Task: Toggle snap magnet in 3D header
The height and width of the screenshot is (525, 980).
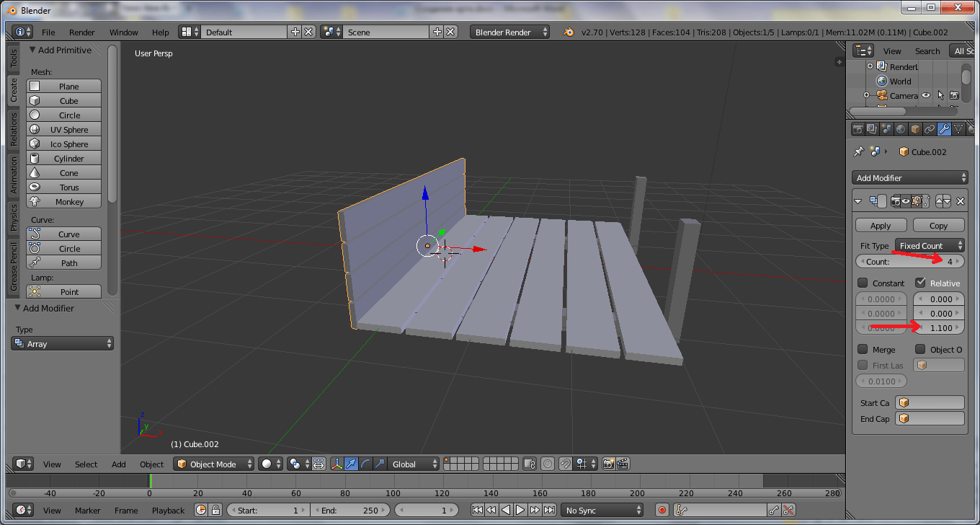Action: [566, 464]
